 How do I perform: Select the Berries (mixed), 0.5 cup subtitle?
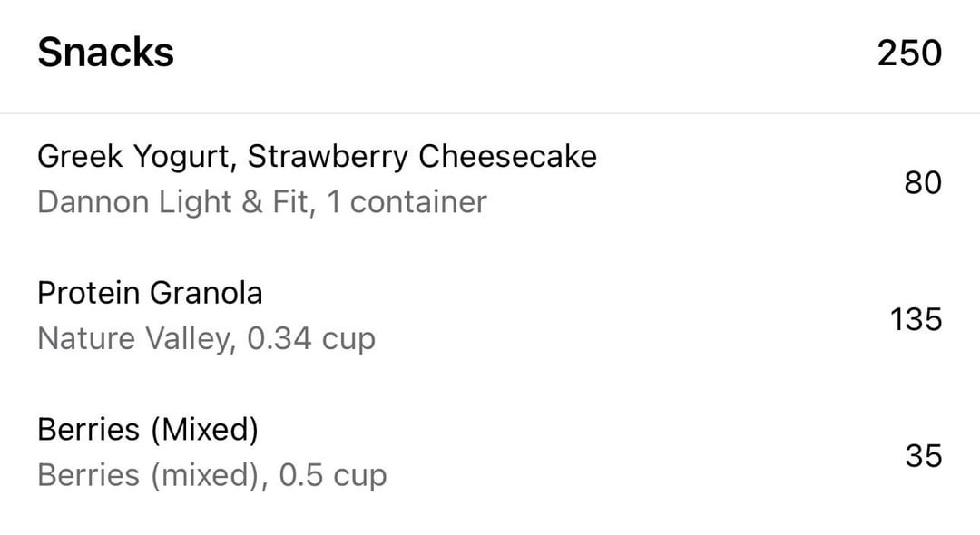tap(211, 476)
